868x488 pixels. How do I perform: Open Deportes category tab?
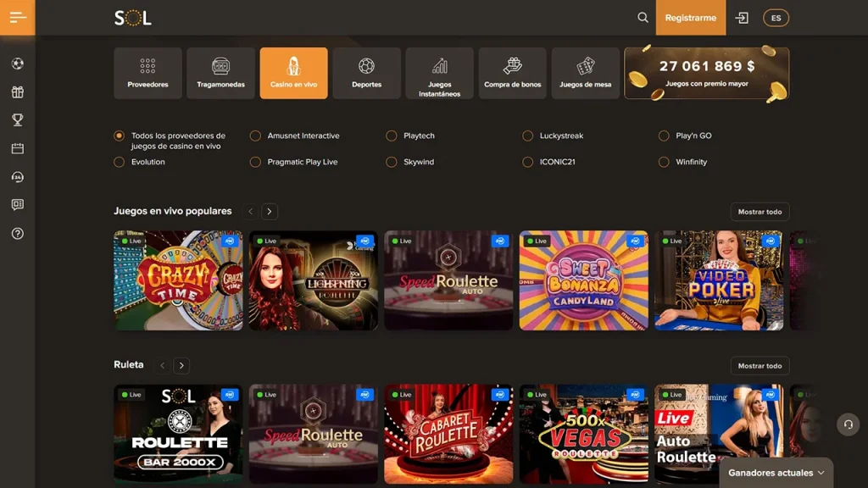366,73
